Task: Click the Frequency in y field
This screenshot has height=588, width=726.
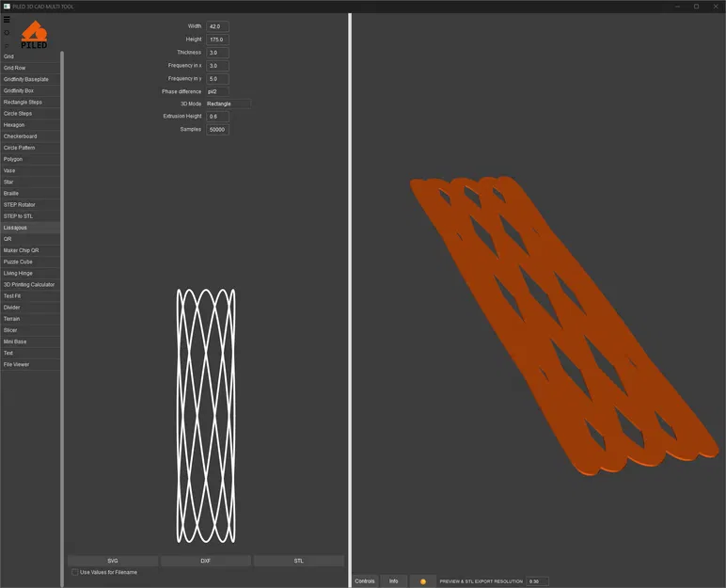Action: click(217, 79)
